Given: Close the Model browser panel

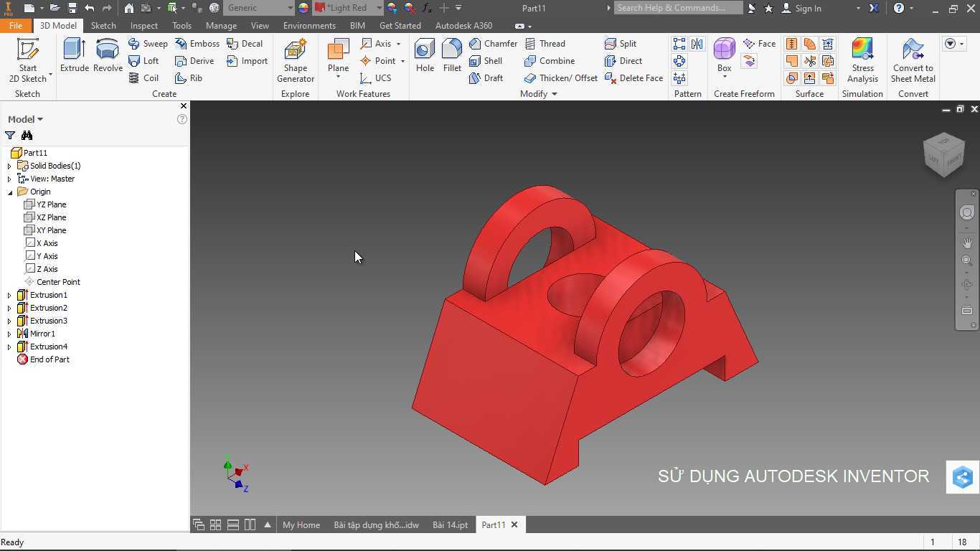Looking at the screenshot, I should tap(183, 106).
